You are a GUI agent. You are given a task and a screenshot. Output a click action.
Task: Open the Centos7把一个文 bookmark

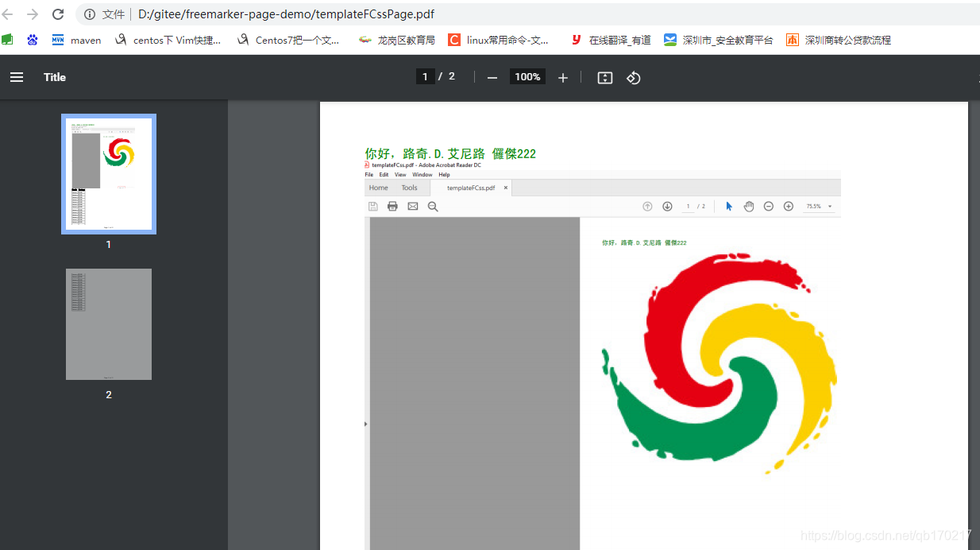pyautogui.click(x=288, y=40)
